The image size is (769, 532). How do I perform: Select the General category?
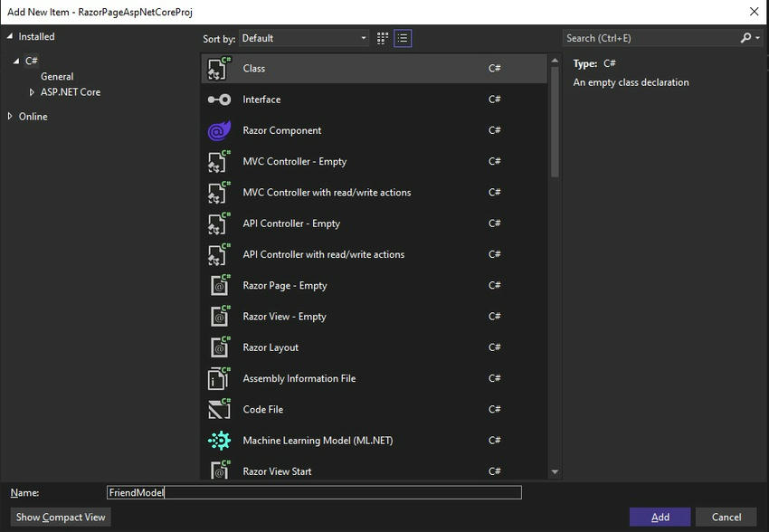coord(57,76)
